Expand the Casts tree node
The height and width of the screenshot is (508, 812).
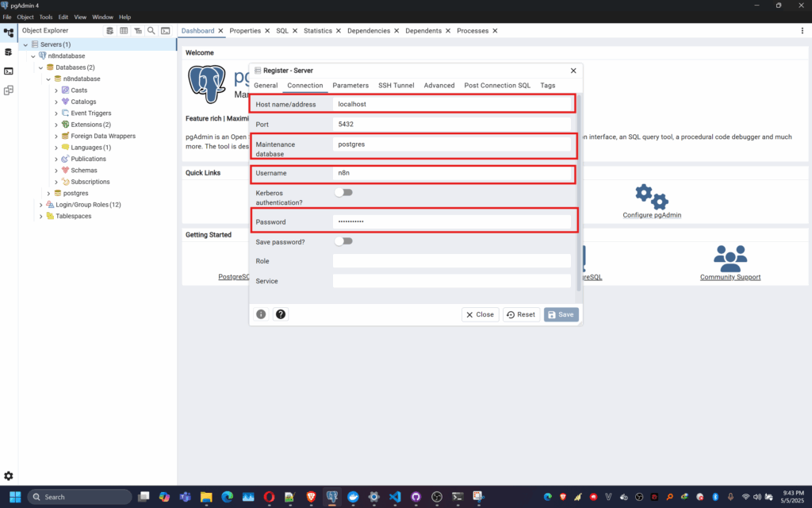pyautogui.click(x=56, y=90)
